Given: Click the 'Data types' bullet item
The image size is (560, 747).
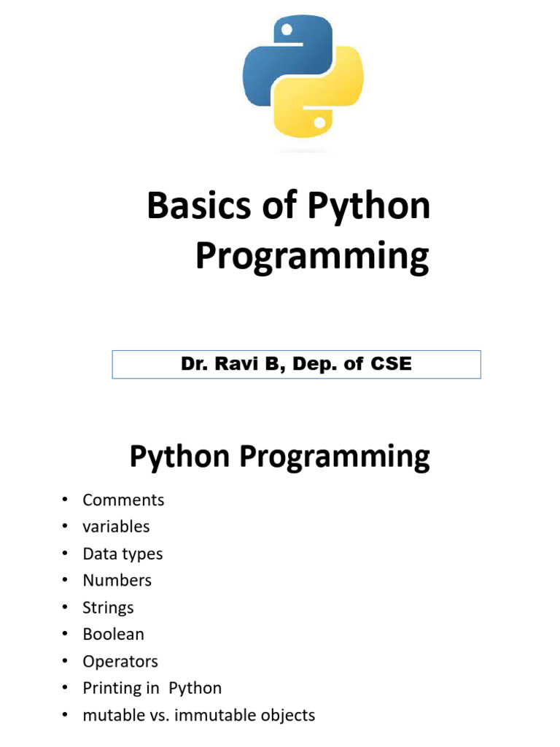Looking at the screenshot, I should coord(122,554).
